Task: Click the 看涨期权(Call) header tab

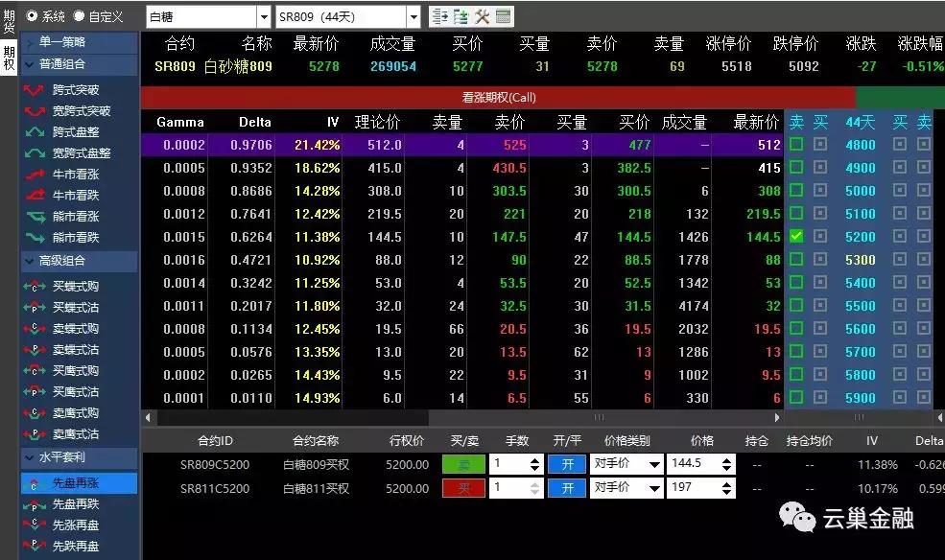Action: coord(499,98)
